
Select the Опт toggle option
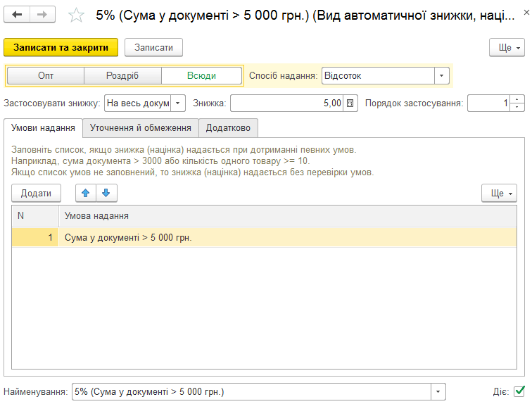[x=46, y=75]
